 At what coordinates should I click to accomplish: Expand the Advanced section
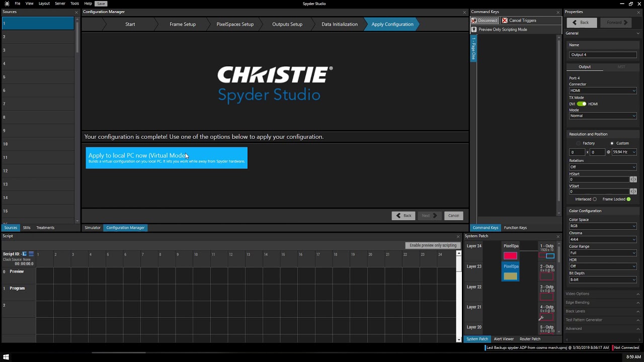pyautogui.click(x=603, y=329)
